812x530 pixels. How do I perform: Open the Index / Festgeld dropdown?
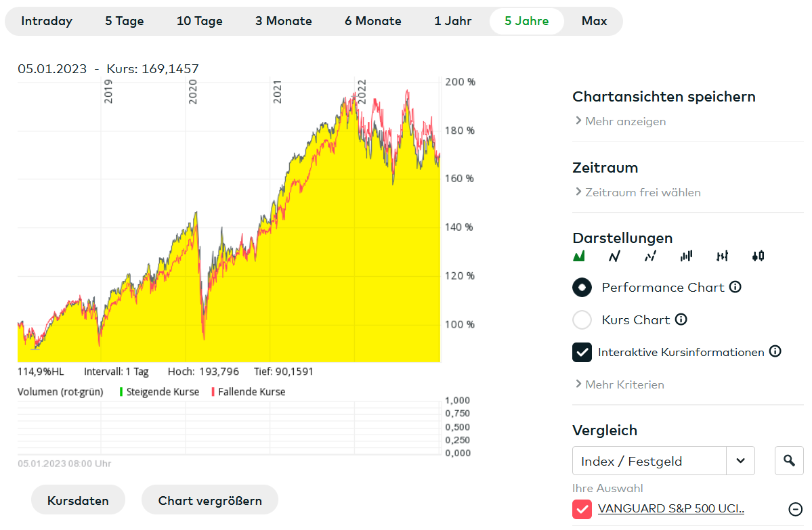(x=740, y=461)
